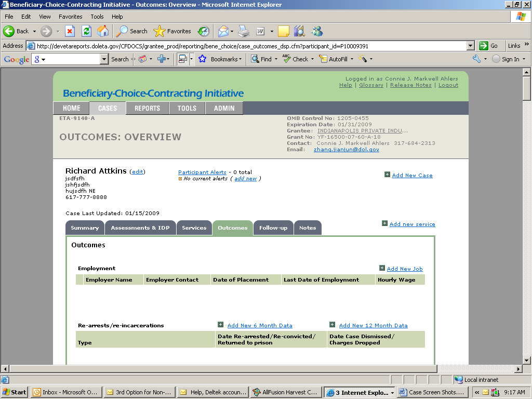Click the AutoFill toolbar icon
Viewport: 532px width, 399px height.
coord(323,59)
